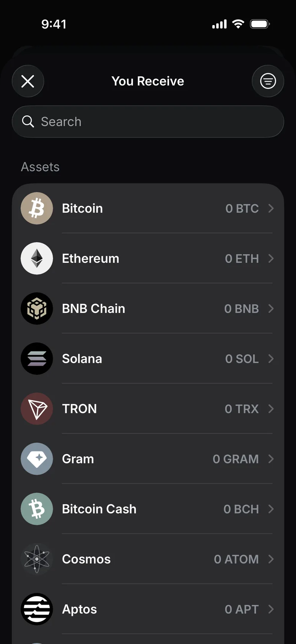Viewport: 296px width, 644px height.
Task: Focus the Search input field
Action: click(x=148, y=122)
